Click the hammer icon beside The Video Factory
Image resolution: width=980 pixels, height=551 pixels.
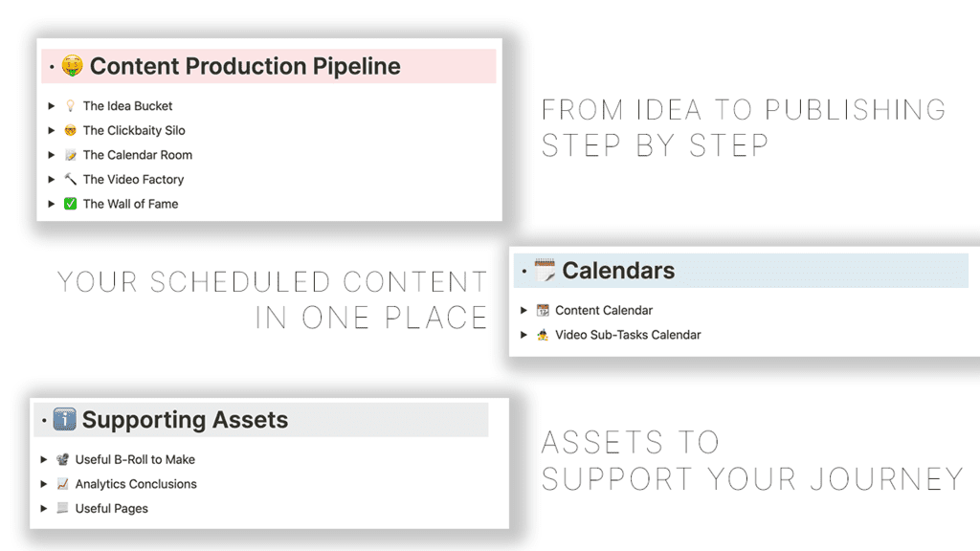(x=70, y=179)
